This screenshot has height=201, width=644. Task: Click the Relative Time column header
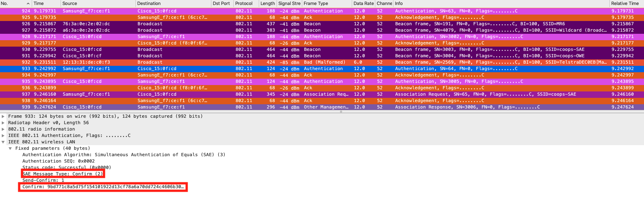click(625, 4)
